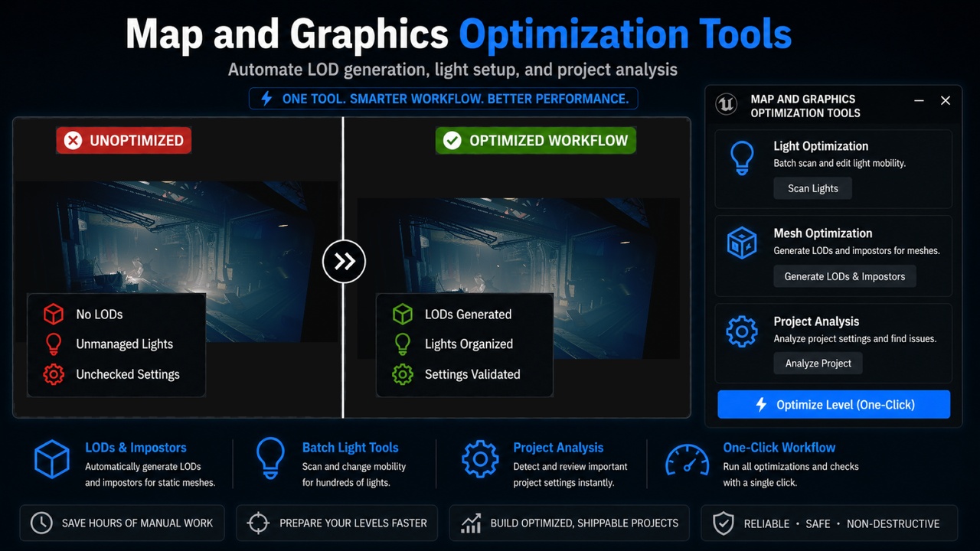
Task: Click the lightning bolt in the tagline banner
Action: (266, 99)
